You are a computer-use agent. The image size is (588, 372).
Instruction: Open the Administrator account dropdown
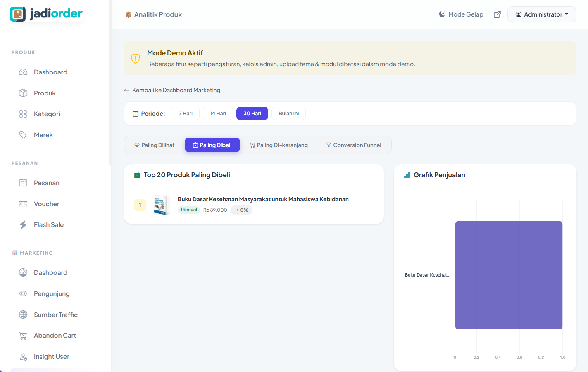[x=542, y=14]
